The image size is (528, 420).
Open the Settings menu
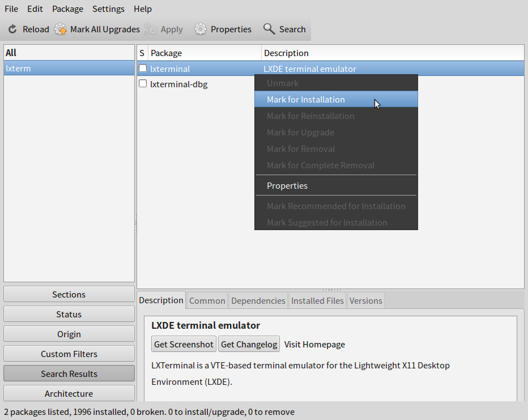(x=108, y=9)
